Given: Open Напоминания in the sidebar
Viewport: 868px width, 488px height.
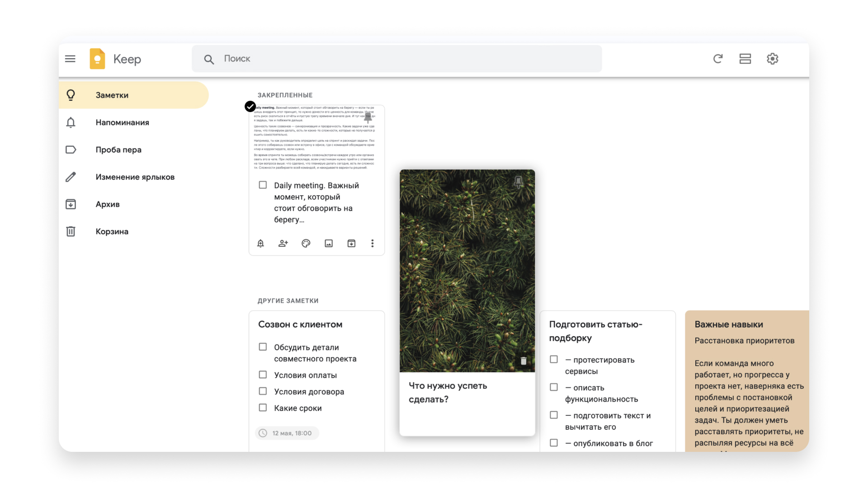Looking at the screenshot, I should pos(133,122).
